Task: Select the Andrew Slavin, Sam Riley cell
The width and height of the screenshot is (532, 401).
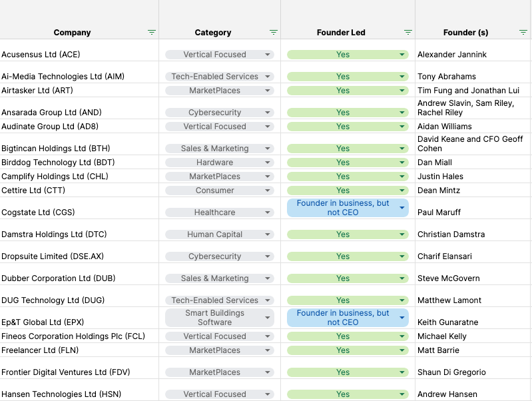Action: [x=473, y=108]
